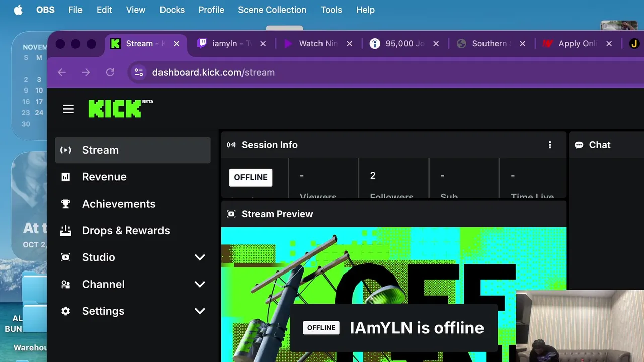This screenshot has height=362, width=644.
Task: Reload the Kick dashboard page
Action: click(x=110, y=72)
